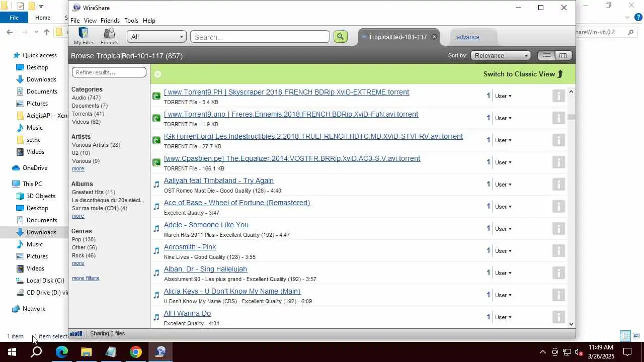Image resolution: width=644 pixels, height=362 pixels.
Task: Click into the Search input field
Action: pos(260,37)
